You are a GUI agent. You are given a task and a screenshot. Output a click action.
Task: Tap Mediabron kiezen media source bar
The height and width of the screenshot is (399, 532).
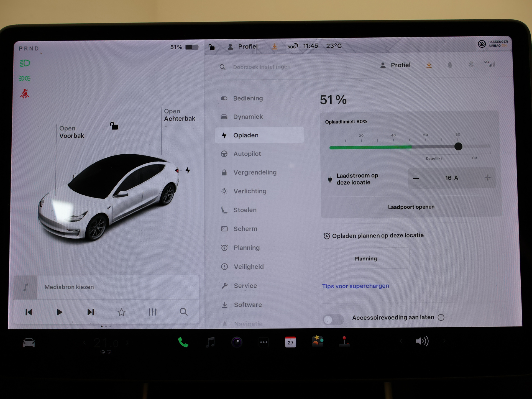click(x=106, y=287)
